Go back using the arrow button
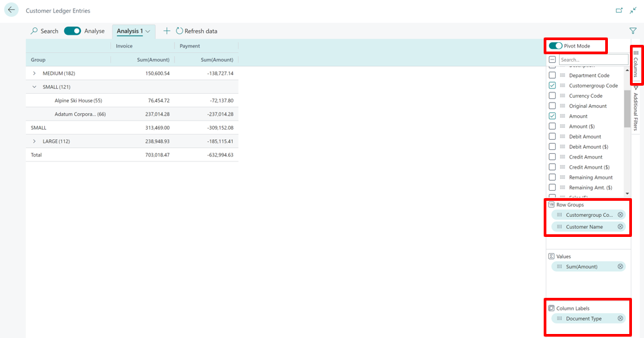The image size is (644, 338). [11, 10]
